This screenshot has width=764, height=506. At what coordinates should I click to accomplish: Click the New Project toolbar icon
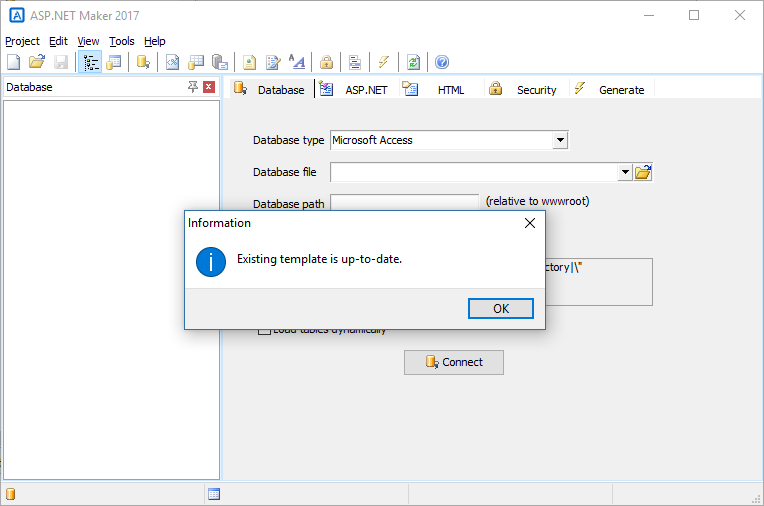coord(14,62)
